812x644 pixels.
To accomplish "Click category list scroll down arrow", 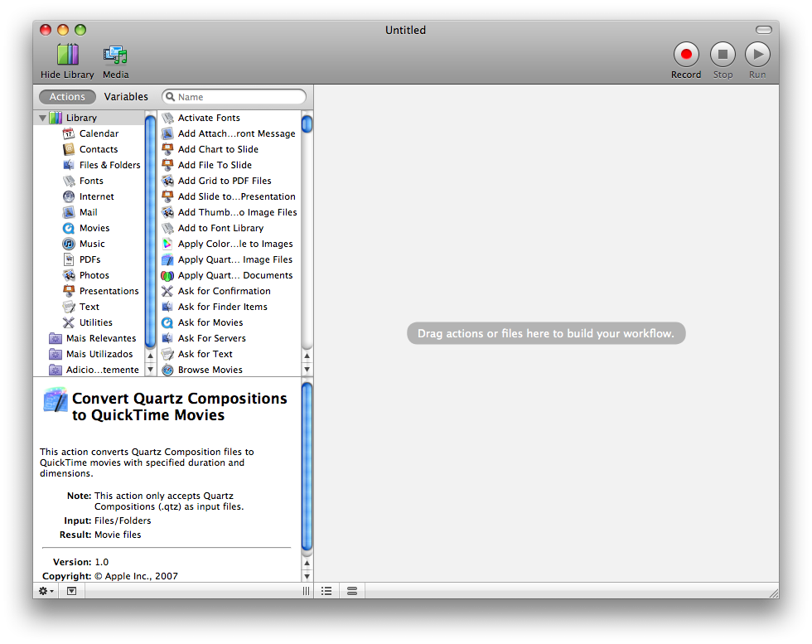I will pyautogui.click(x=150, y=370).
